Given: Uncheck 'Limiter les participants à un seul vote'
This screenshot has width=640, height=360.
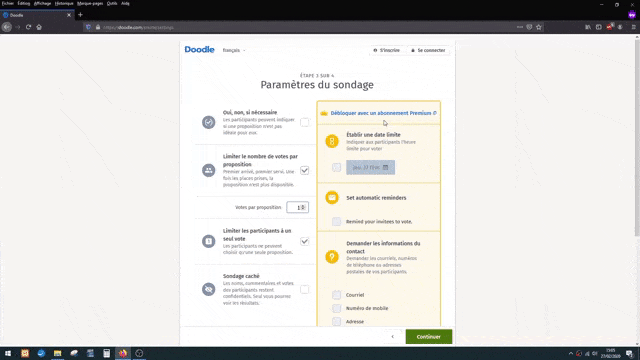Looking at the screenshot, I should [304, 241].
